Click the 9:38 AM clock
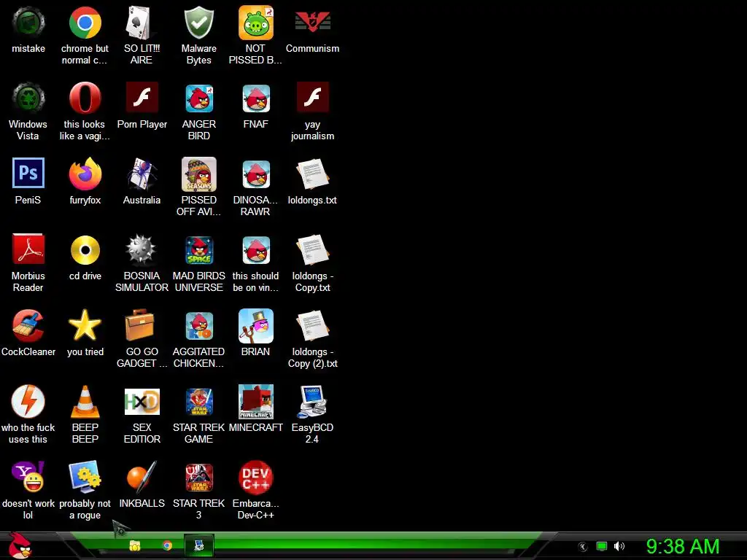747x560 pixels. (x=682, y=546)
